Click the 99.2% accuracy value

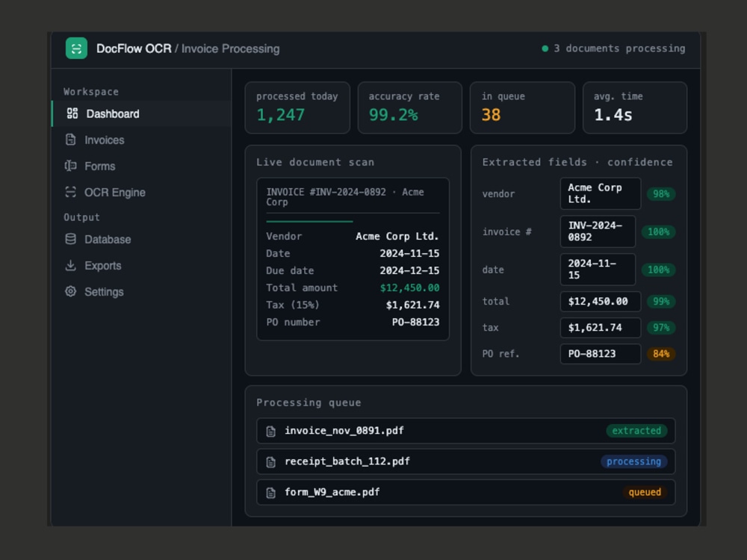[394, 115]
